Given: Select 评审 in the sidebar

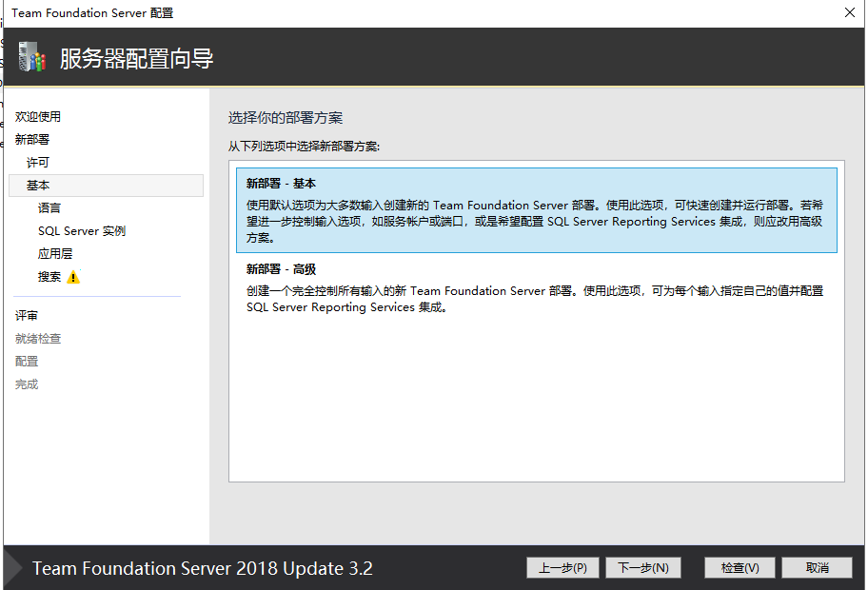Looking at the screenshot, I should click(x=27, y=316).
